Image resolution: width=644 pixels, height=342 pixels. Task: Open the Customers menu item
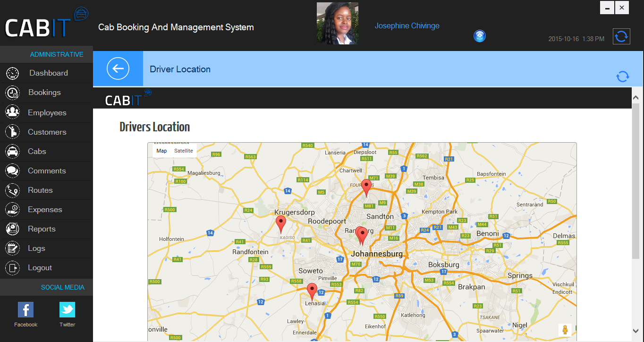pyautogui.click(x=46, y=132)
